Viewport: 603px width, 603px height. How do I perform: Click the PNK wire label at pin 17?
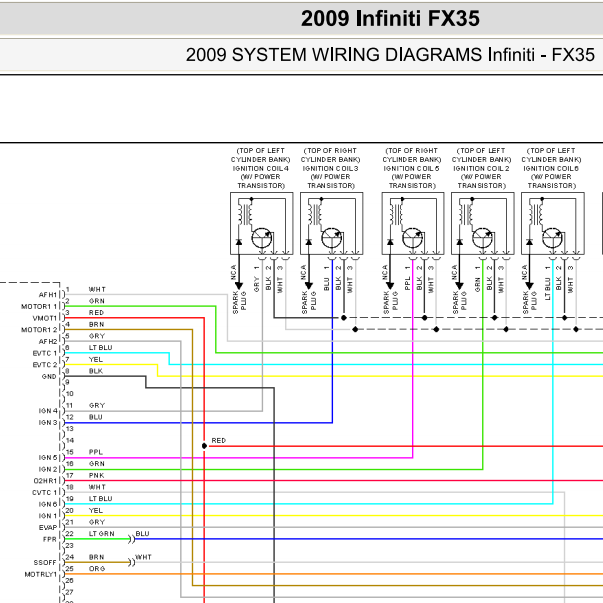coord(96,475)
